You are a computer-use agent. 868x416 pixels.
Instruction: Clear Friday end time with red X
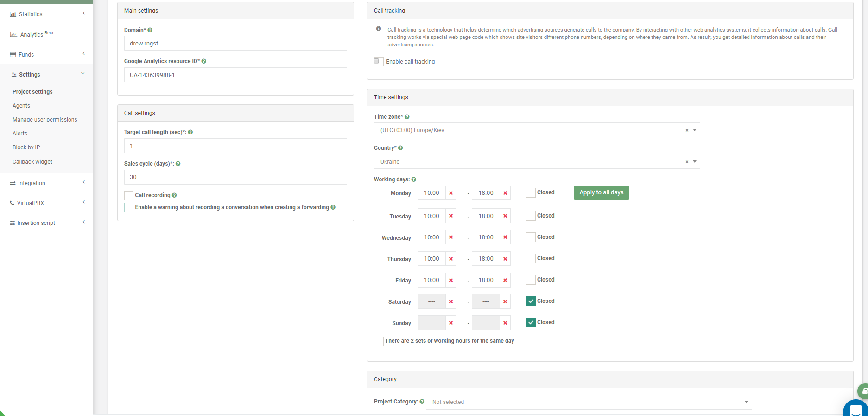pyautogui.click(x=505, y=280)
